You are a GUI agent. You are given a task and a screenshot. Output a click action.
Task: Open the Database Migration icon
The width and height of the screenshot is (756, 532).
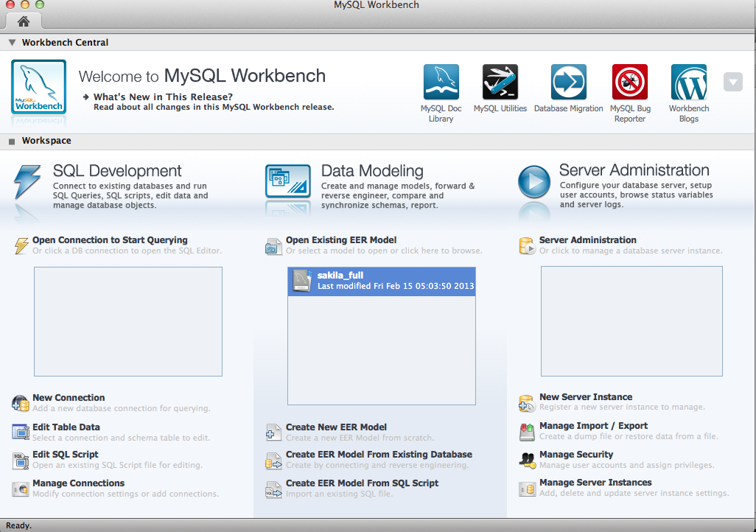click(x=568, y=82)
